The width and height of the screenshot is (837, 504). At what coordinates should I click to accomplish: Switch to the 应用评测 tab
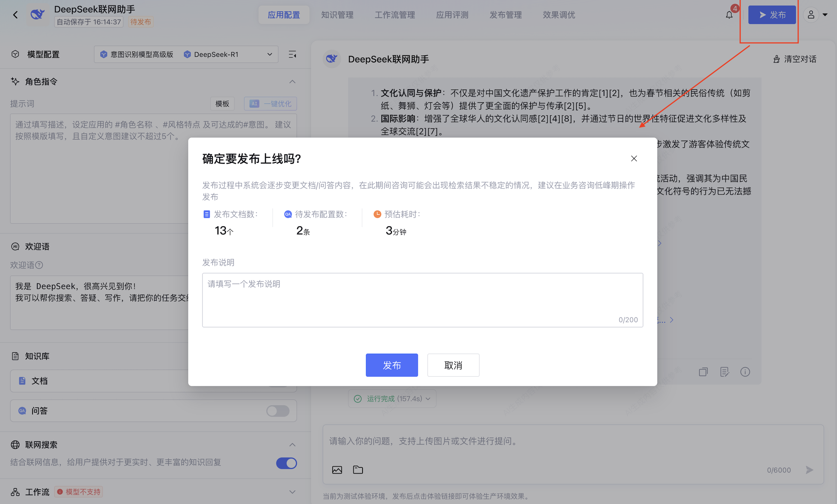(x=452, y=15)
